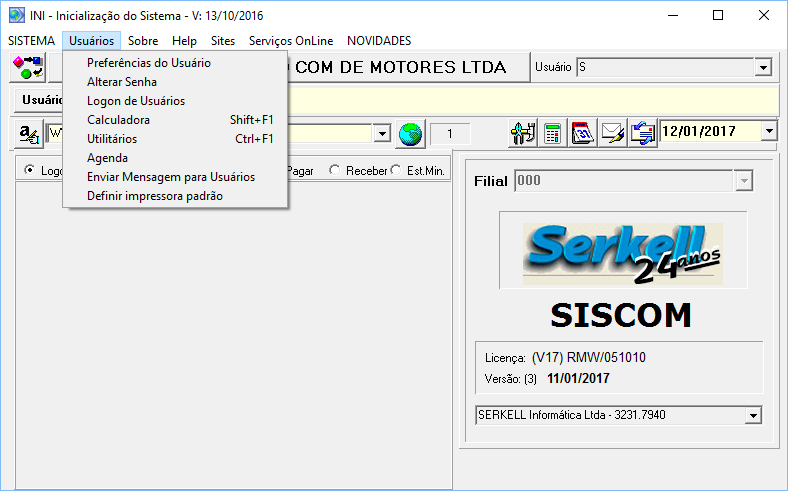The height and width of the screenshot is (491, 788).
Task: Open the dropdown arrow left of the globe
Action: coord(382,134)
